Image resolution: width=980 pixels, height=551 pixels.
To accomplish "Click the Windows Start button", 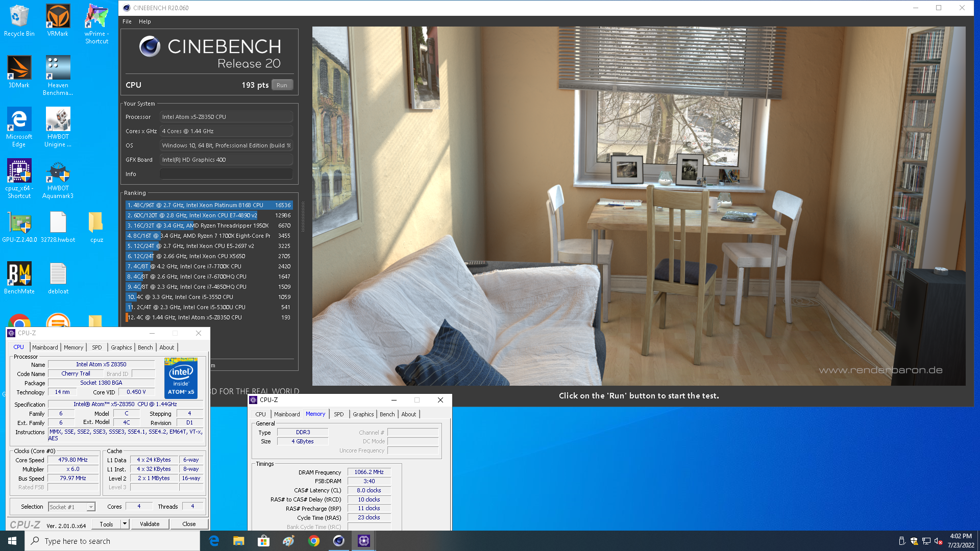I will pyautogui.click(x=12, y=541).
